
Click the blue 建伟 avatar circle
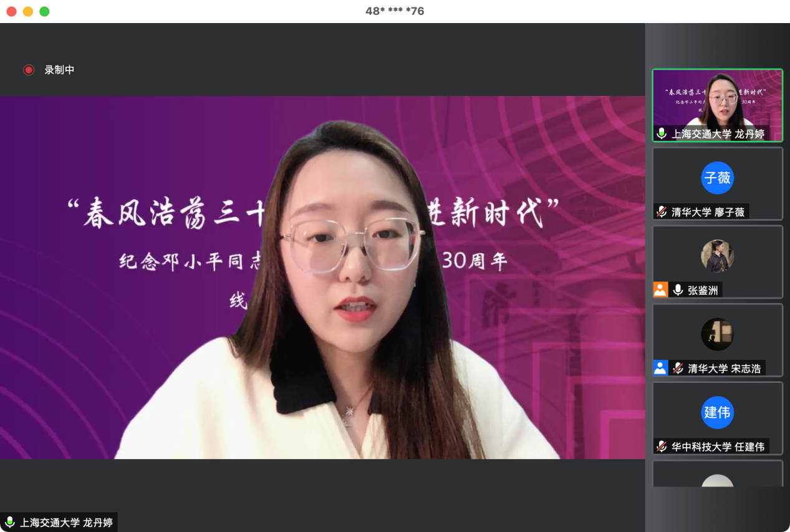(717, 412)
